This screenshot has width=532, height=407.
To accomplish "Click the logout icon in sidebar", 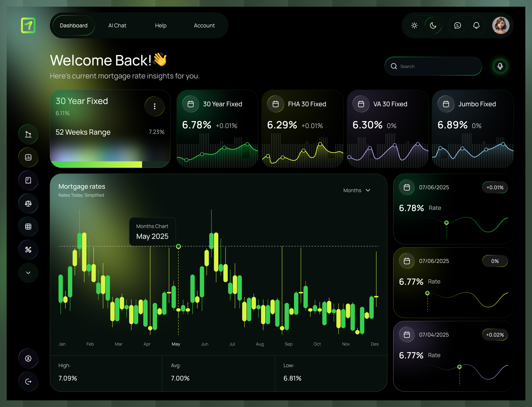I will pyautogui.click(x=28, y=382).
